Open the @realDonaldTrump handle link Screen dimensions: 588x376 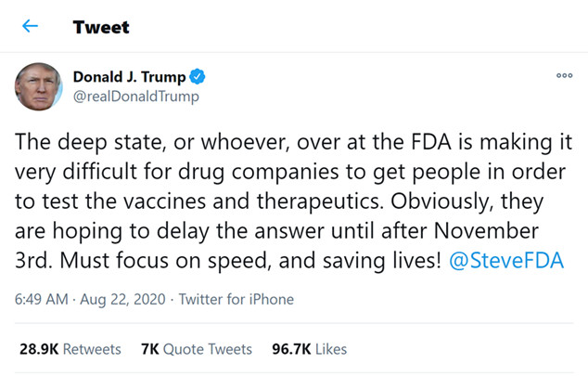(x=135, y=96)
